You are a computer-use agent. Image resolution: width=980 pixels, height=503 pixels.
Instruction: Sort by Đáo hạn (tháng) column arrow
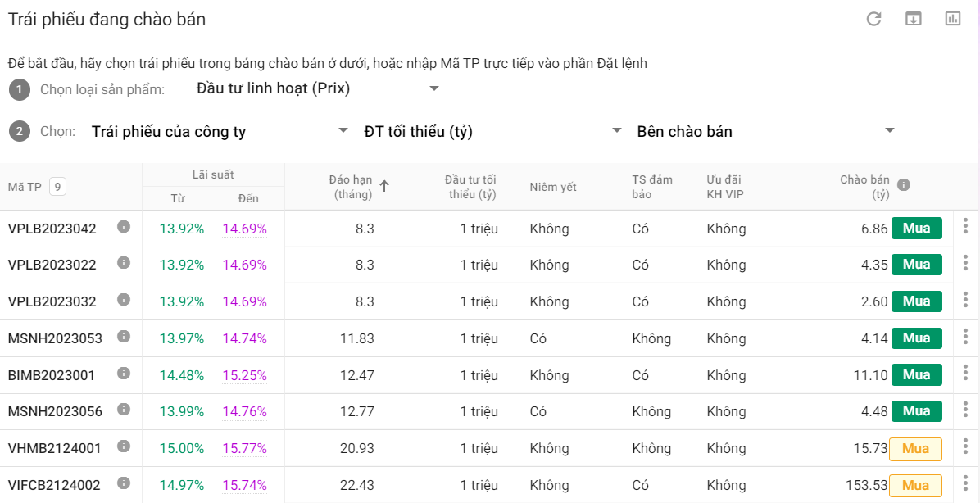click(x=384, y=186)
